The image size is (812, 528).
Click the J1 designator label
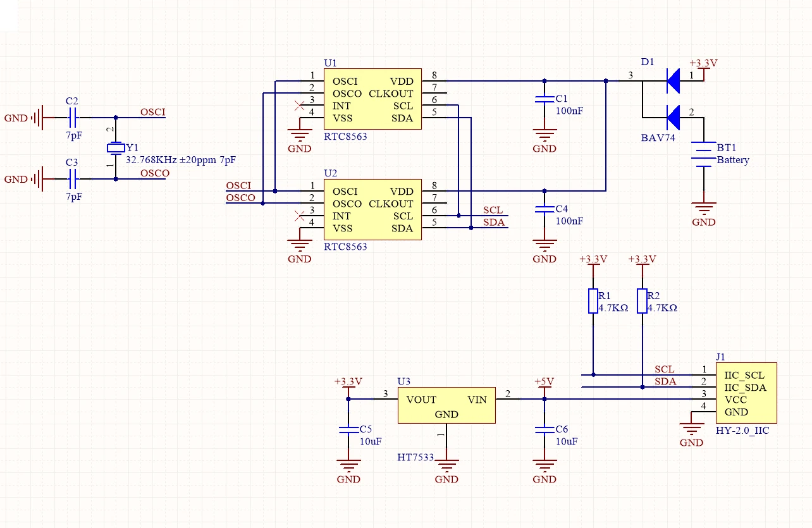pos(721,357)
